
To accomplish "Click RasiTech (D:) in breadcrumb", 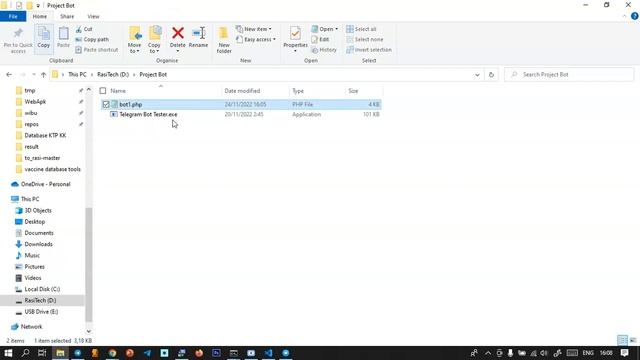I will (x=113, y=75).
